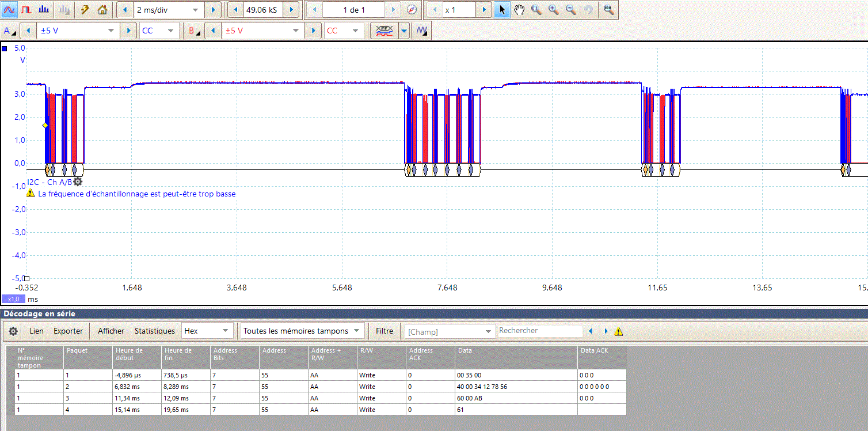The height and width of the screenshot is (431, 868).
Task: Open Channel B ±5 V range dropdown
Action: point(263,31)
